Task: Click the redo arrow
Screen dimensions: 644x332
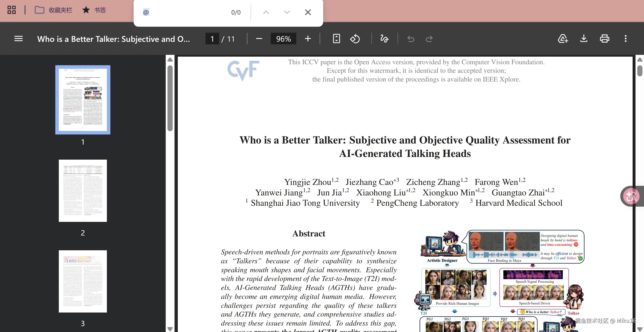Action: pyautogui.click(x=429, y=39)
